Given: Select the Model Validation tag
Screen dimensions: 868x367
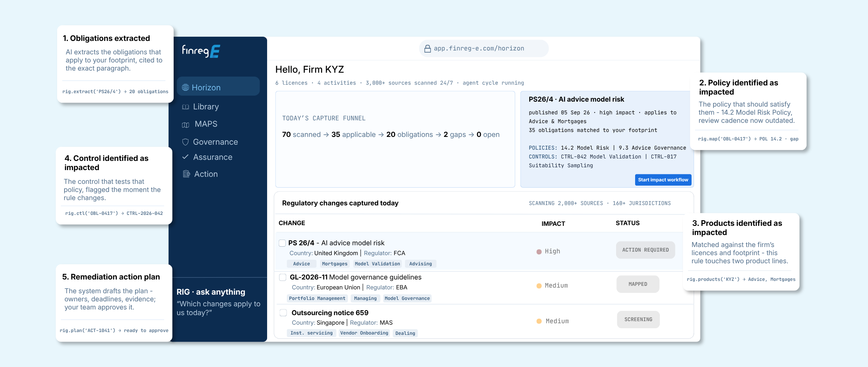Looking at the screenshot, I should point(377,264).
